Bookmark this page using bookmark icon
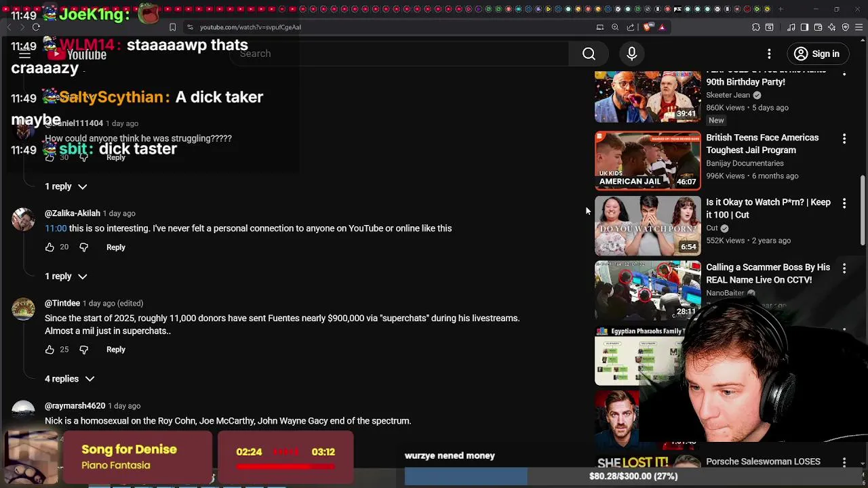Viewport: 868px width, 488px height. (172, 27)
